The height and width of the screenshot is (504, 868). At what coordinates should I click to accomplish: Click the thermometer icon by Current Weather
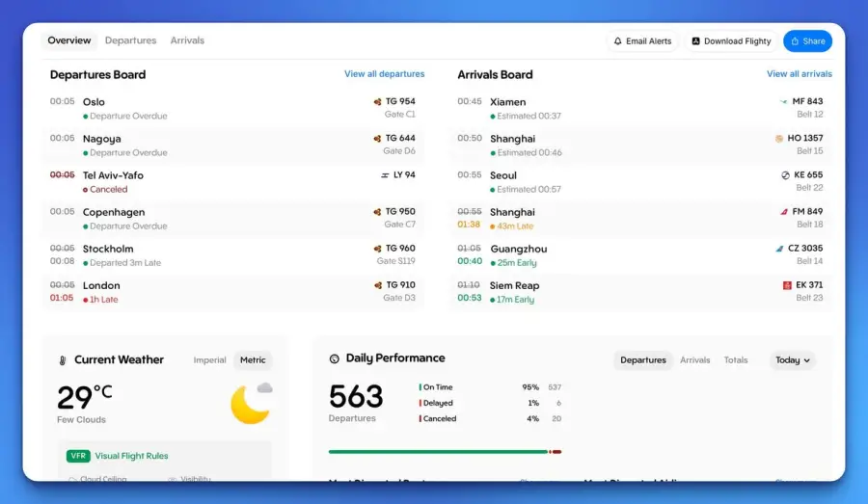[x=63, y=360]
